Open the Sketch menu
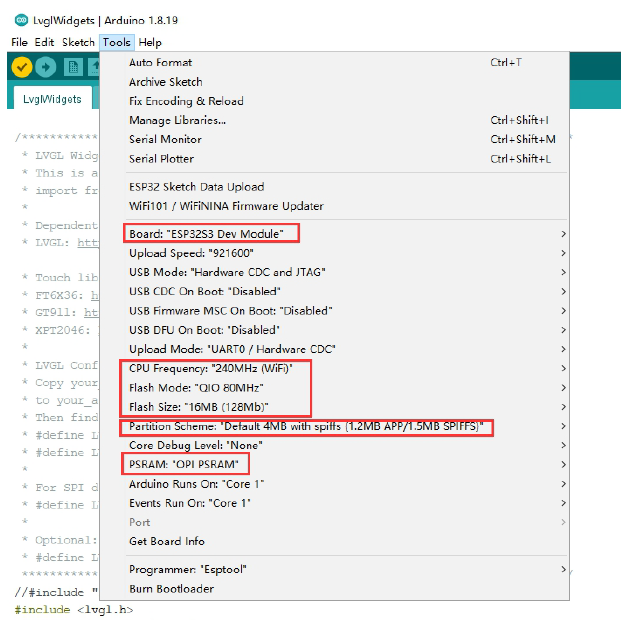 pos(78,42)
